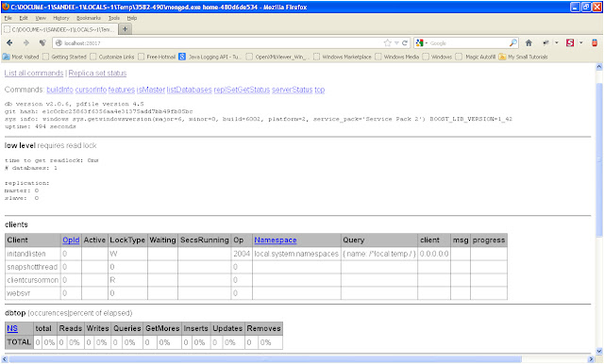The height and width of the screenshot is (364, 604).
Task: Open the Windows Marketplace bookmark
Action: tap(343, 57)
